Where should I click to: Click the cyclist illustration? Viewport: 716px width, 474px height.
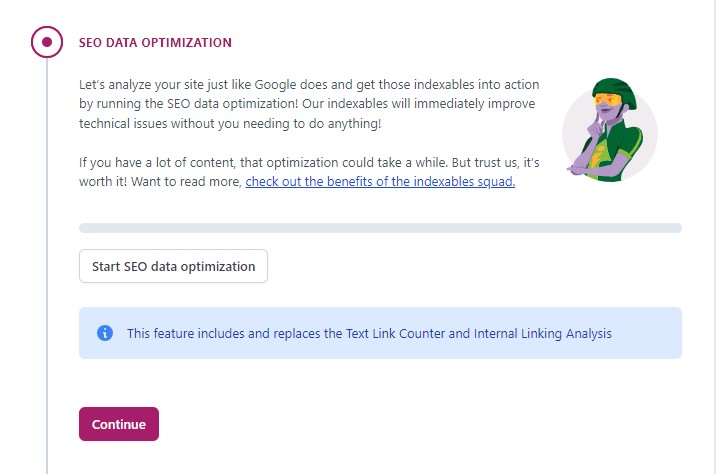(610, 130)
